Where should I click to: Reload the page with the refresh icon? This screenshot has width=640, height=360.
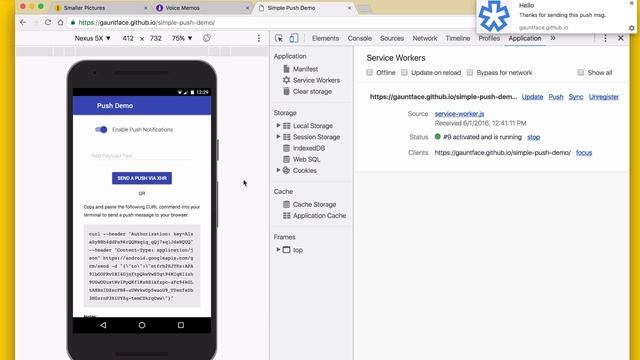(x=48, y=22)
